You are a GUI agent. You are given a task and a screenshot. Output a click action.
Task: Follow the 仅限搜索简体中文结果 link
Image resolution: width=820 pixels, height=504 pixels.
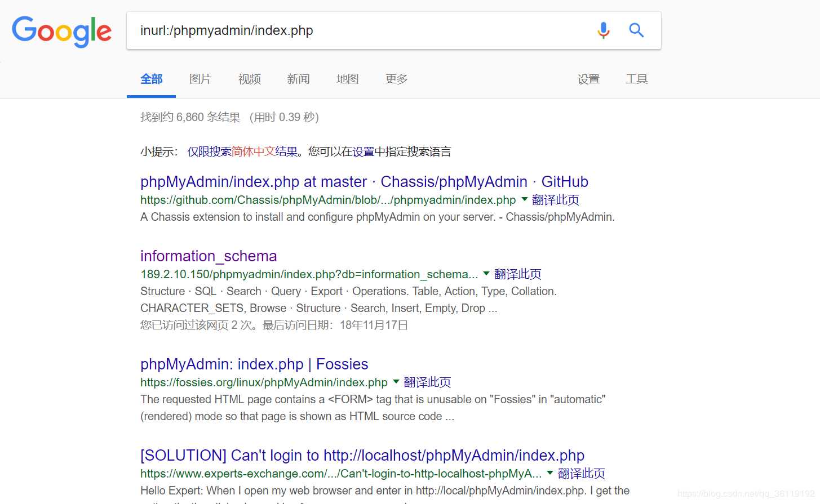tap(242, 151)
